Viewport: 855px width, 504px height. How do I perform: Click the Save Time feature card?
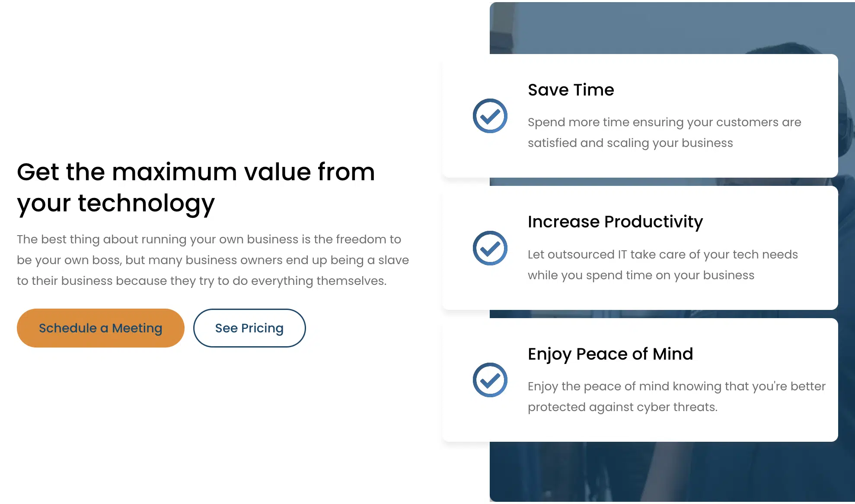(x=640, y=116)
